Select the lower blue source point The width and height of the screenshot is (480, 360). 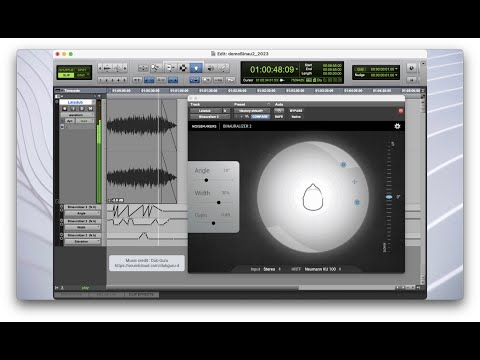tap(357, 202)
